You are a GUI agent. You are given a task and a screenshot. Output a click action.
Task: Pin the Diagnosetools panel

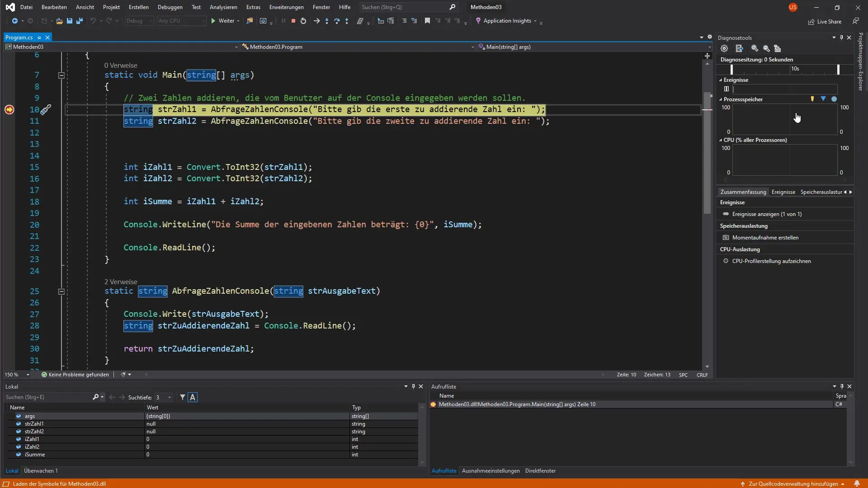[841, 38]
